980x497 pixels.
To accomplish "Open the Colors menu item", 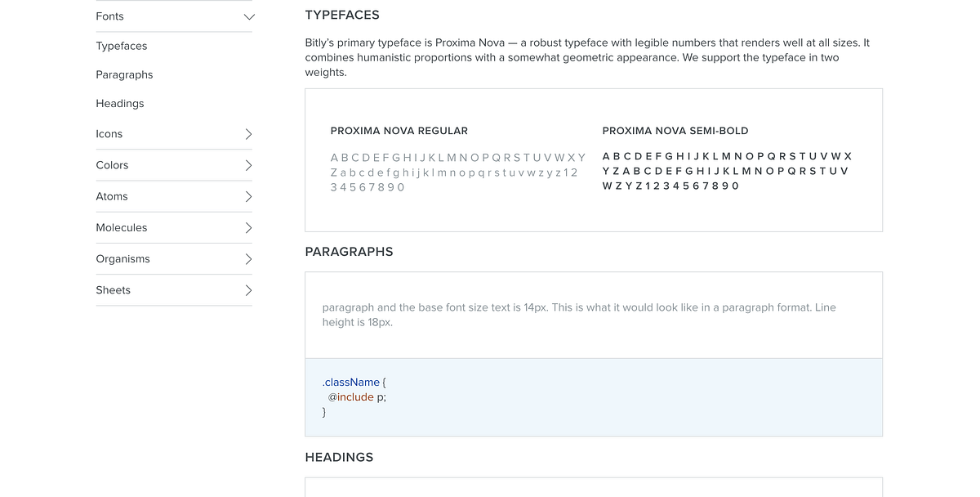I will tap(112, 165).
